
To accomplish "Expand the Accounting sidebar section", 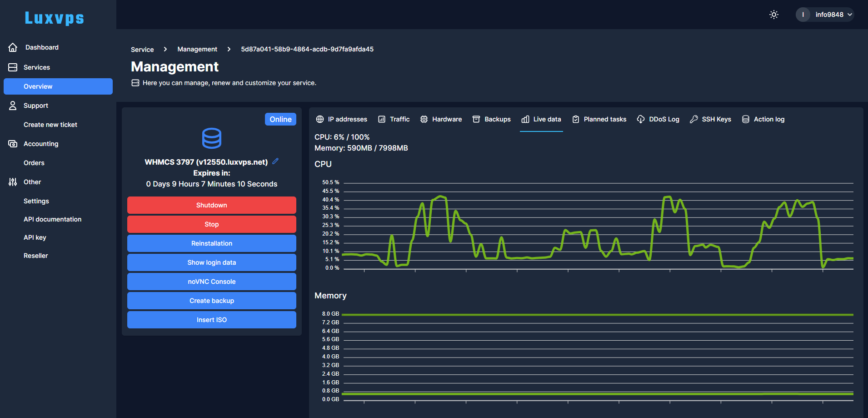I will click(58, 144).
